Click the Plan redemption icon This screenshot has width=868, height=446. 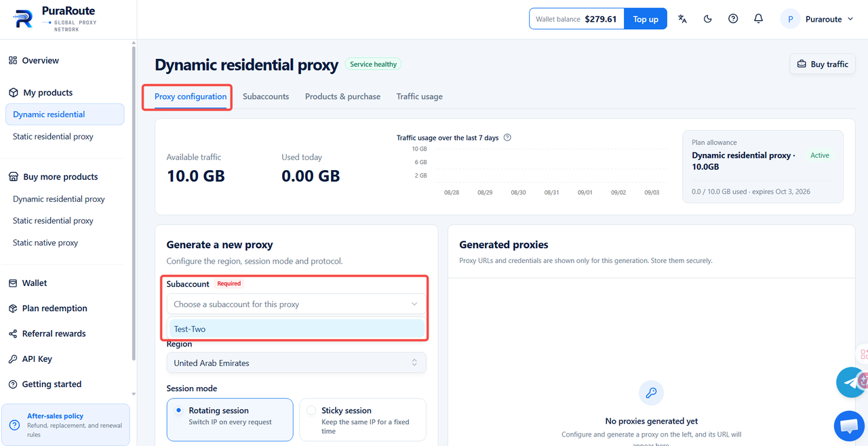tap(13, 308)
